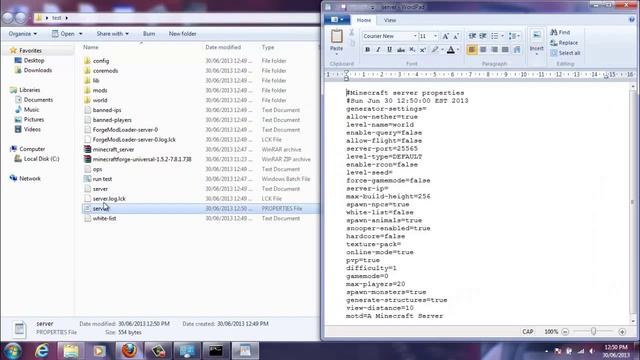Shrink the font with the smaller A icon
This screenshot has height=360, width=640.
(456, 36)
